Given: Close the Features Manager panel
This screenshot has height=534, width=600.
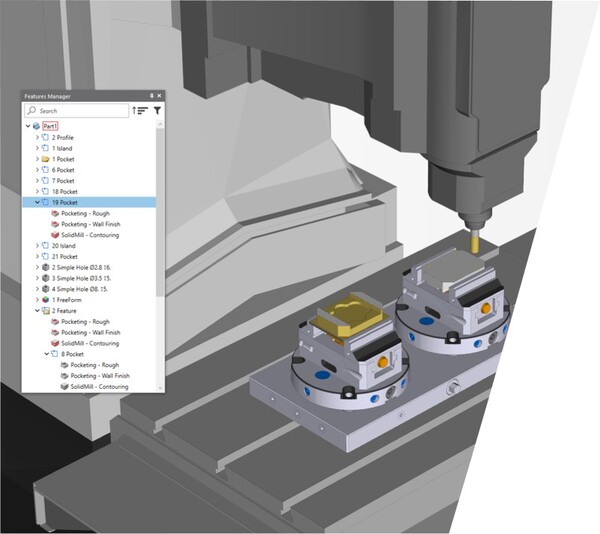Looking at the screenshot, I should click(159, 96).
